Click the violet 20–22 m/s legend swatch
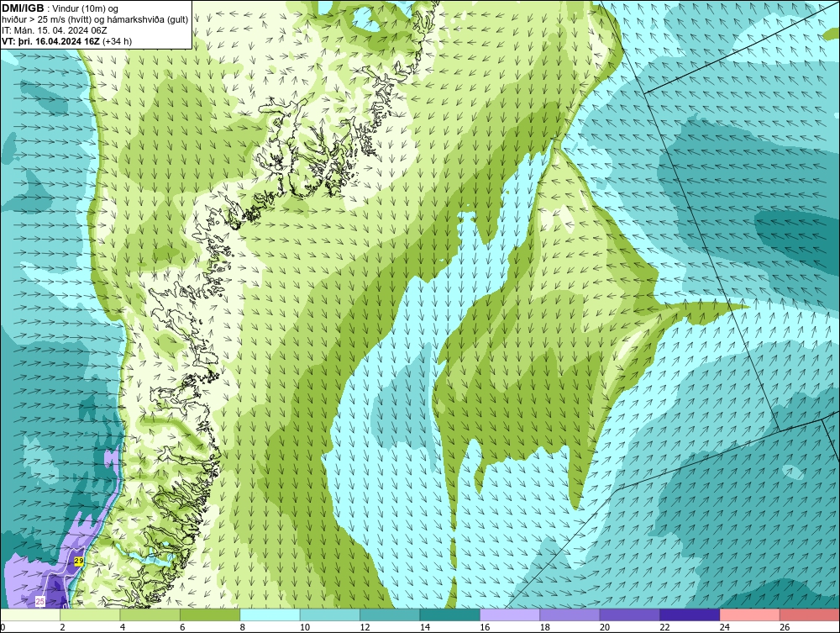This screenshot has height=633, width=840. (x=630, y=615)
